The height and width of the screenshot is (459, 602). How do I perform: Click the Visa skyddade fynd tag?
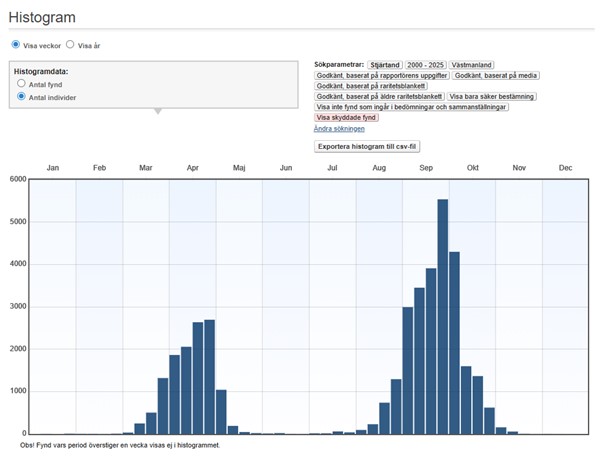(x=346, y=118)
